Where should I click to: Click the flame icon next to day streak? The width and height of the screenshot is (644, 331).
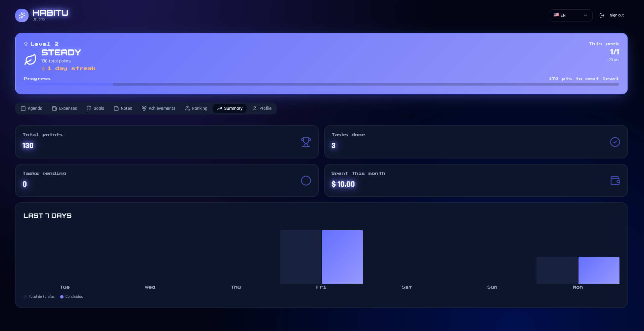[44, 68]
